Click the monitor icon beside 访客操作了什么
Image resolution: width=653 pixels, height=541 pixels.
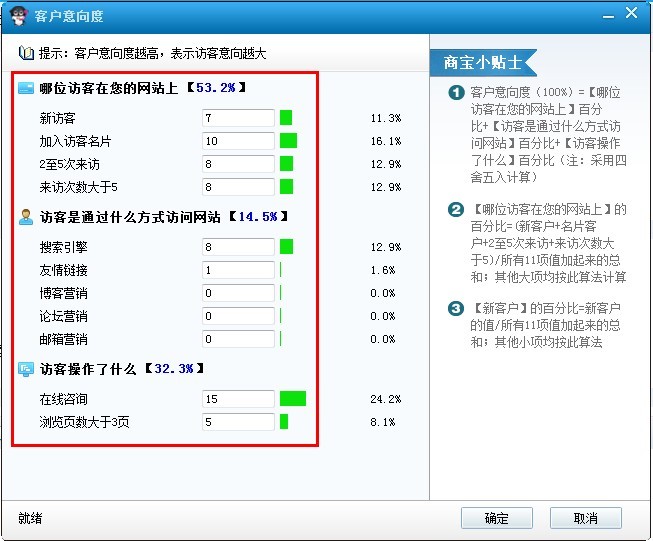click(x=26, y=369)
